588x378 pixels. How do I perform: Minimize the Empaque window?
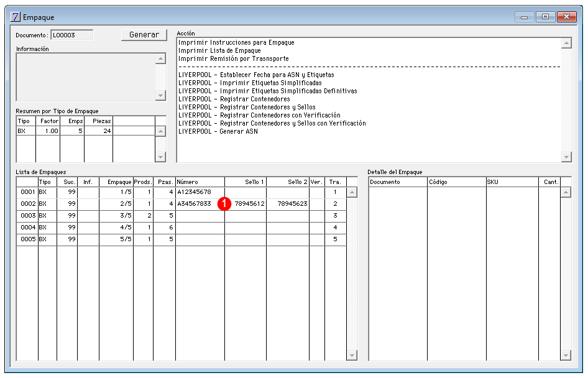[524, 17]
